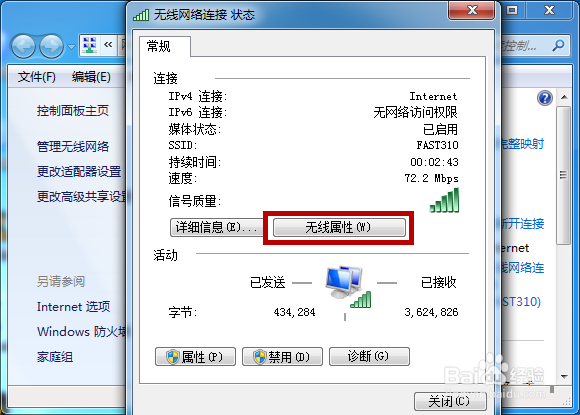Open the 更改适配器设置 link
This screenshot has width=580, height=415.
pos(79,172)
